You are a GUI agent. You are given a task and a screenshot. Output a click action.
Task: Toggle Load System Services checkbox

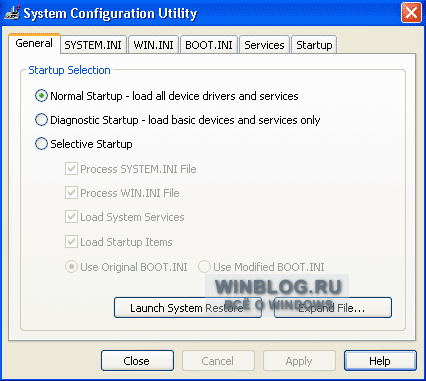(x=71, y=217)
